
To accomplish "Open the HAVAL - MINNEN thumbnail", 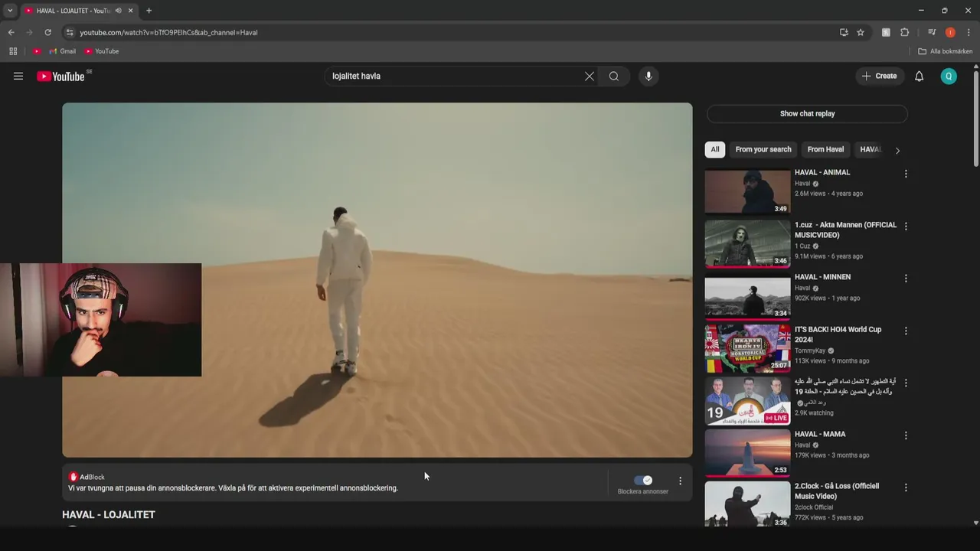I will (747, 296).
